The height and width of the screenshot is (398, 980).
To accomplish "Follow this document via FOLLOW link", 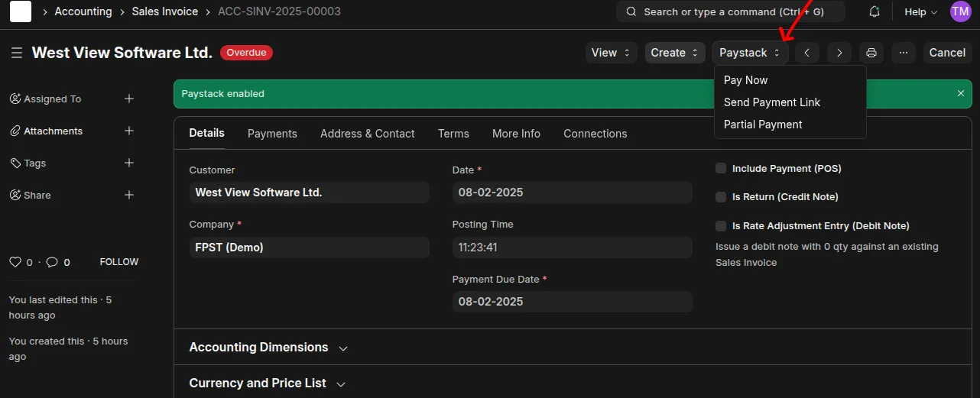I will [x=118, y=262].
